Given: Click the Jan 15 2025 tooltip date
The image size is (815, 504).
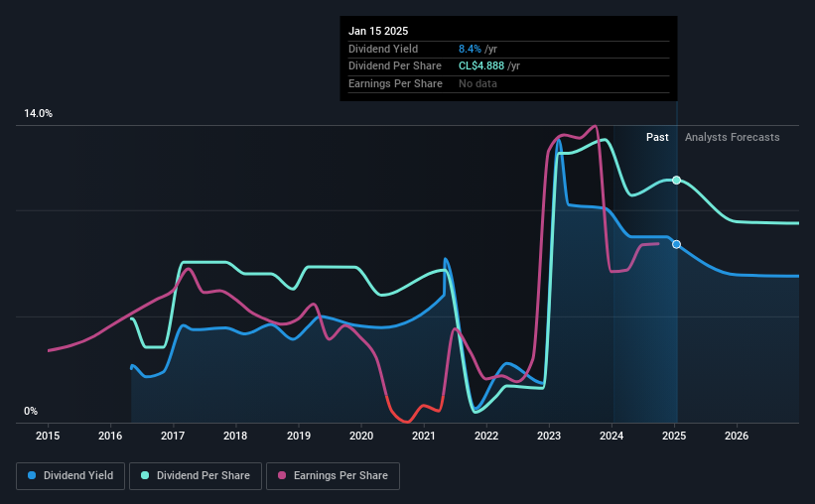Looking at the screenshot, I should coord(378,31).
